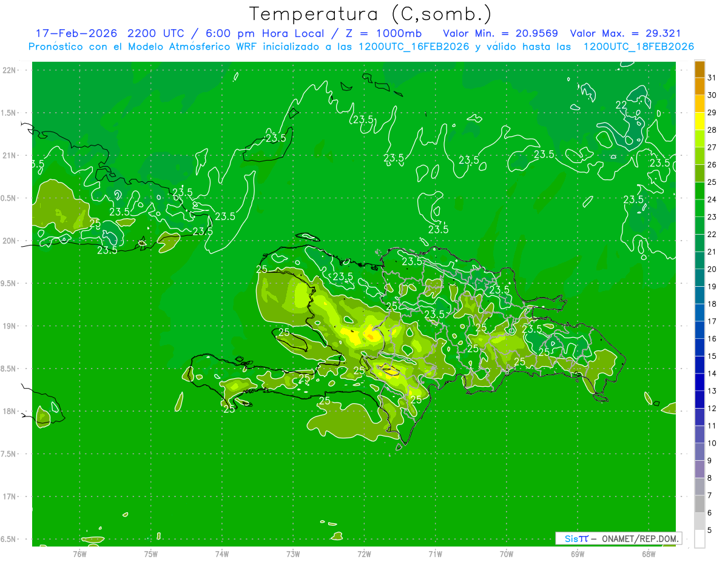Click the legend value '13'
Image resolution: width=728 pixels, height=562 pixels.
click(x=712, y=391)
